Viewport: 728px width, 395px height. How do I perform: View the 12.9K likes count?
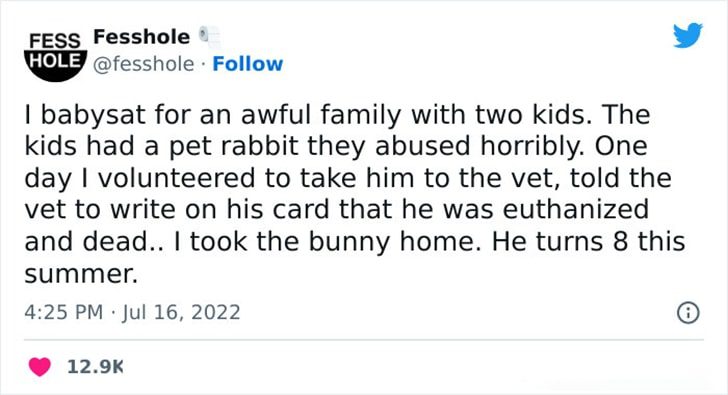(95, 367)
